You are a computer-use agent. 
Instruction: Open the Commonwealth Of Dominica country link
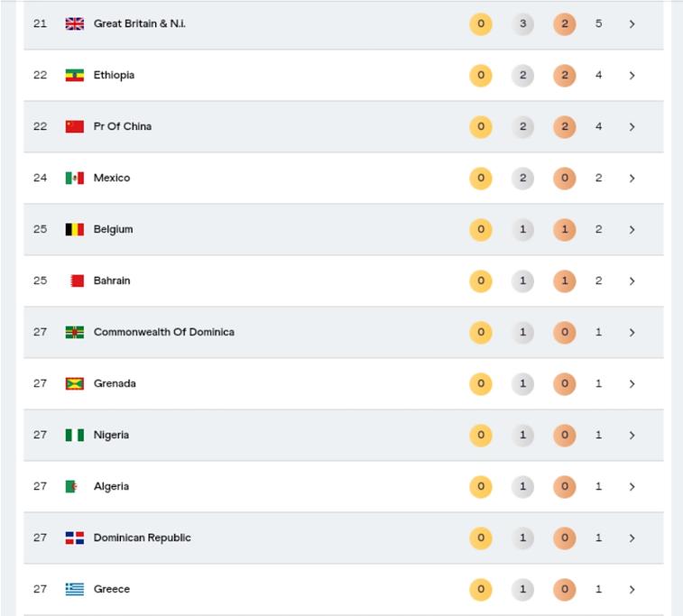click(163, 332)
